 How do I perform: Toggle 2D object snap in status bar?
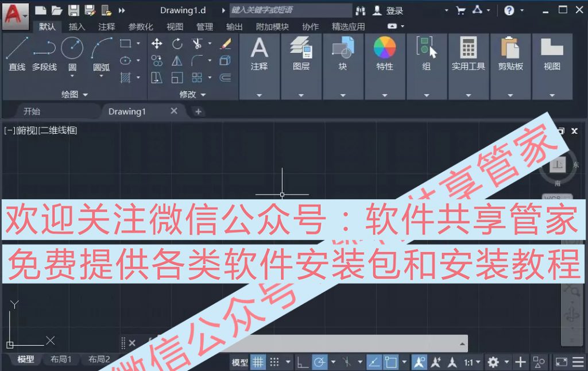[x=390, y=362]
